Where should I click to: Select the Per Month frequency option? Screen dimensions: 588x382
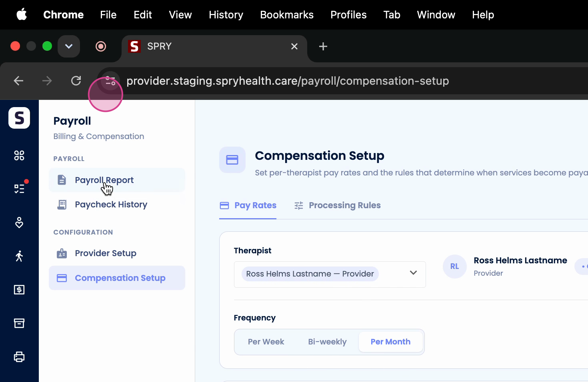point(390,342)
